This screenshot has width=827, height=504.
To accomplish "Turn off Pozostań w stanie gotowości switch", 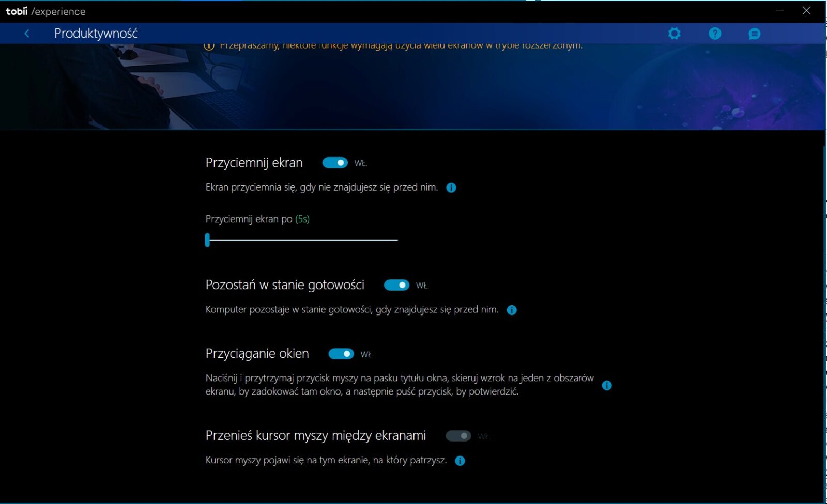I will tap(396, 285).
